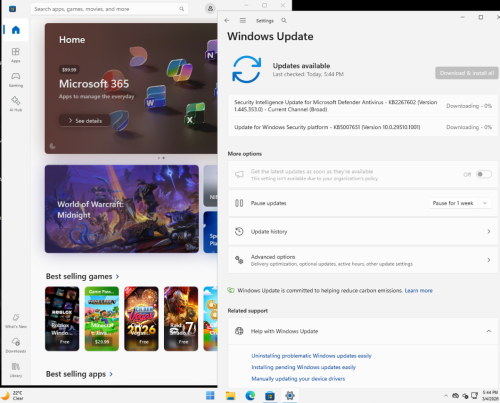500x403 pixels.
Task: Toggle Get the latest updates switch
Action: tap(484, 174)
